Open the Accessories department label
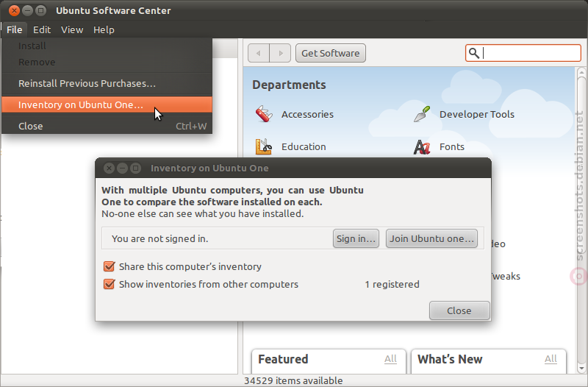Image resolution: width=588 pixels, height=387 pixels. click(x=307, y=114)
